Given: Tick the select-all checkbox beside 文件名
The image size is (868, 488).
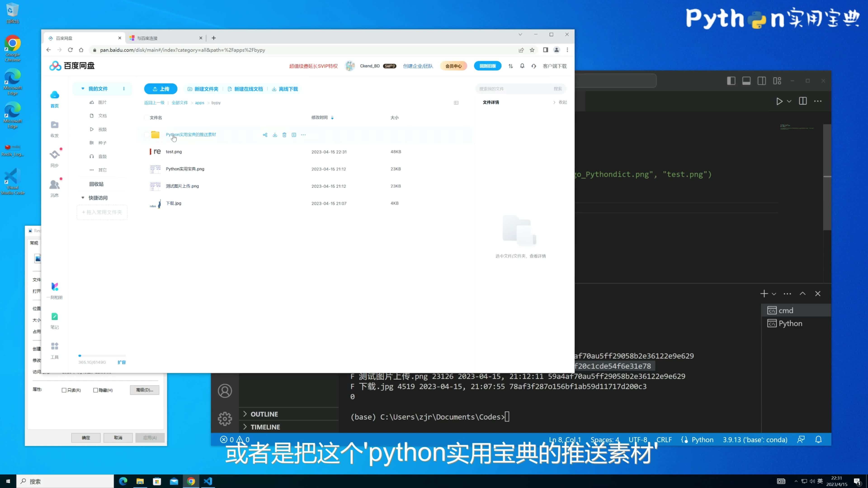Looking at the screenshot, I should (146, 117).
